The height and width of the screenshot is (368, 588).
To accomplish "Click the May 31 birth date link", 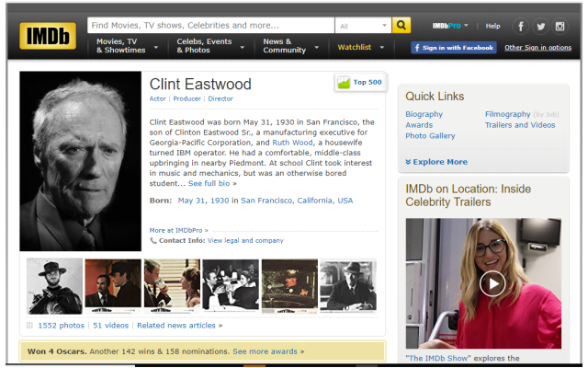I will 192,201.
